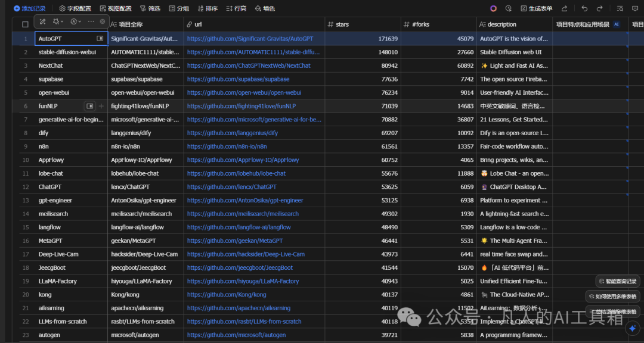Click the AI badge on 项目特点和应用场景 header

pyautogui.click(x=617, y=24)
